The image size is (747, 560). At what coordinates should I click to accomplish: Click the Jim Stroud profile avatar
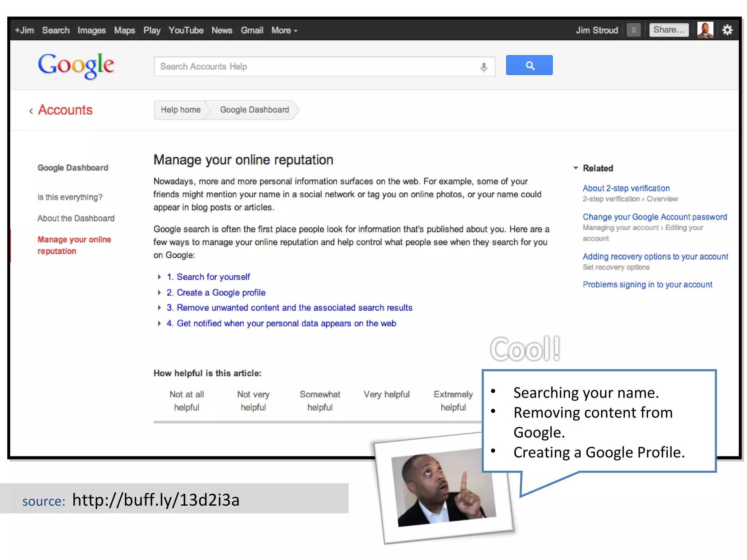705,30
